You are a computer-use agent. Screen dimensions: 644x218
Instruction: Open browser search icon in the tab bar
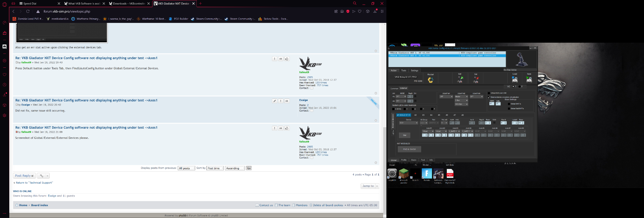(x=355, y=3)
